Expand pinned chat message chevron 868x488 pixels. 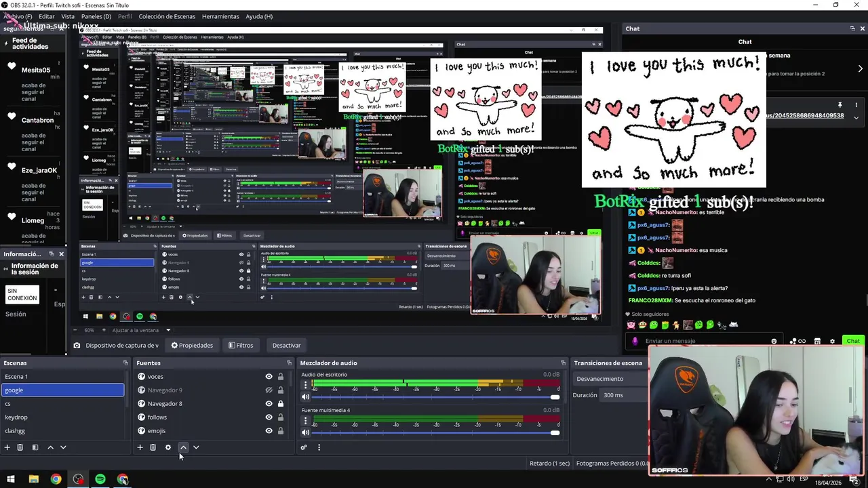[856, 117]
